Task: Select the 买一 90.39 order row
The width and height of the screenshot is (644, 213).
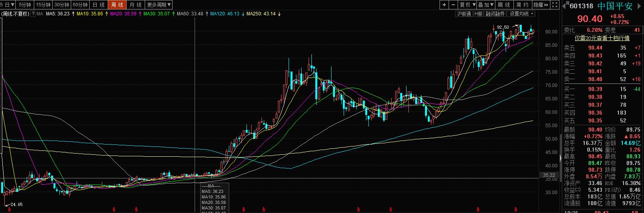Action: click(x=602, y=89)
